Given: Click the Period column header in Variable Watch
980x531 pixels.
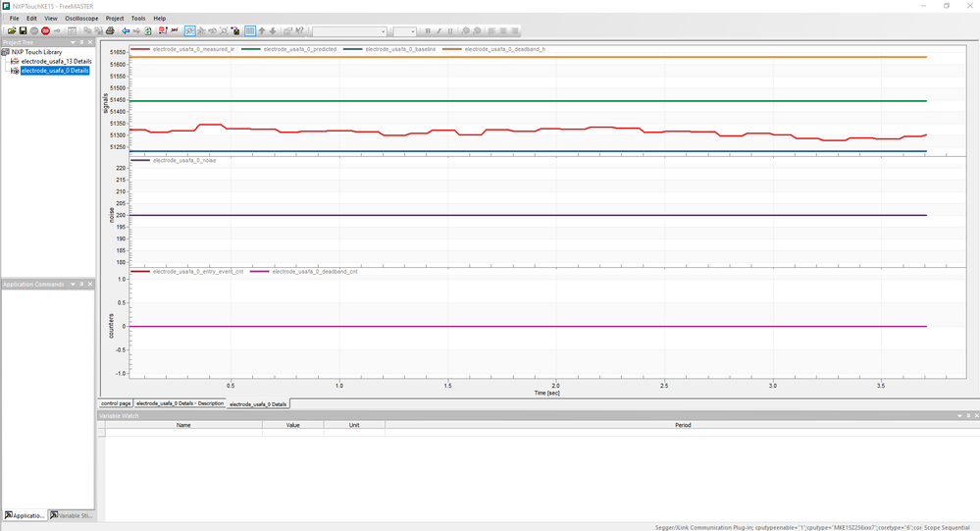Looking at the screenshot, I should (683, 425).
